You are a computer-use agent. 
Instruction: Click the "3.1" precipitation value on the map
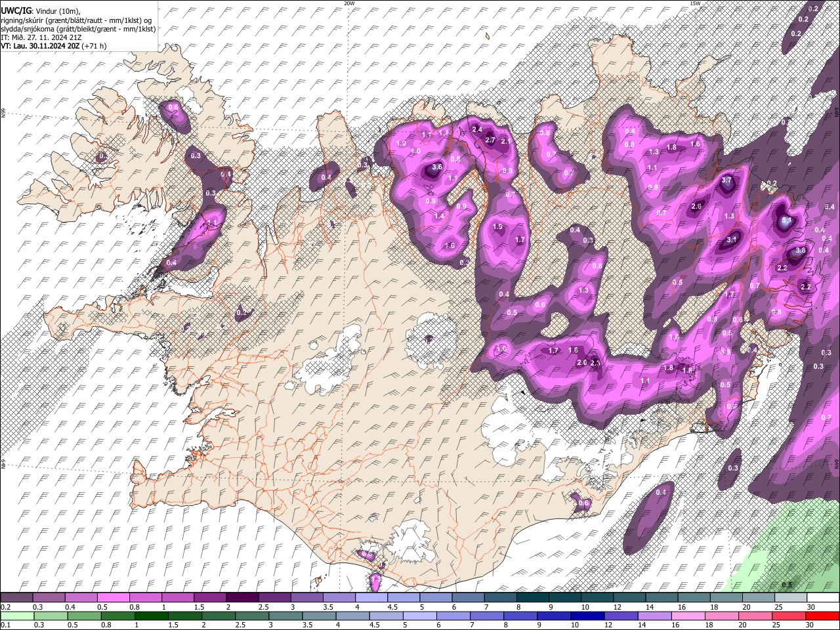click(x=732, y=240)
